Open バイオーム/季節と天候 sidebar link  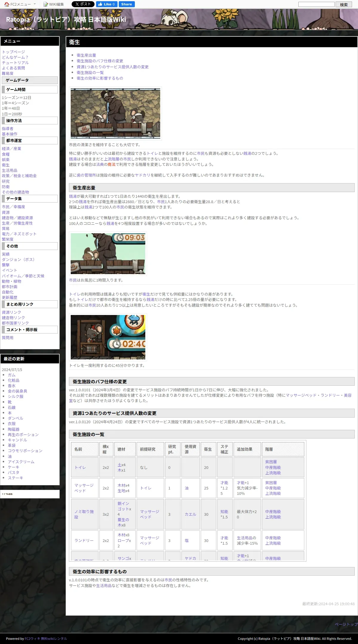23,276
